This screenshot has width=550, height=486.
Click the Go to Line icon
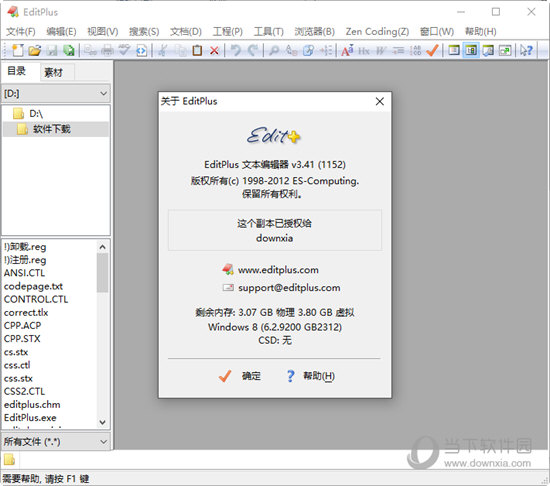click(326, 50)
